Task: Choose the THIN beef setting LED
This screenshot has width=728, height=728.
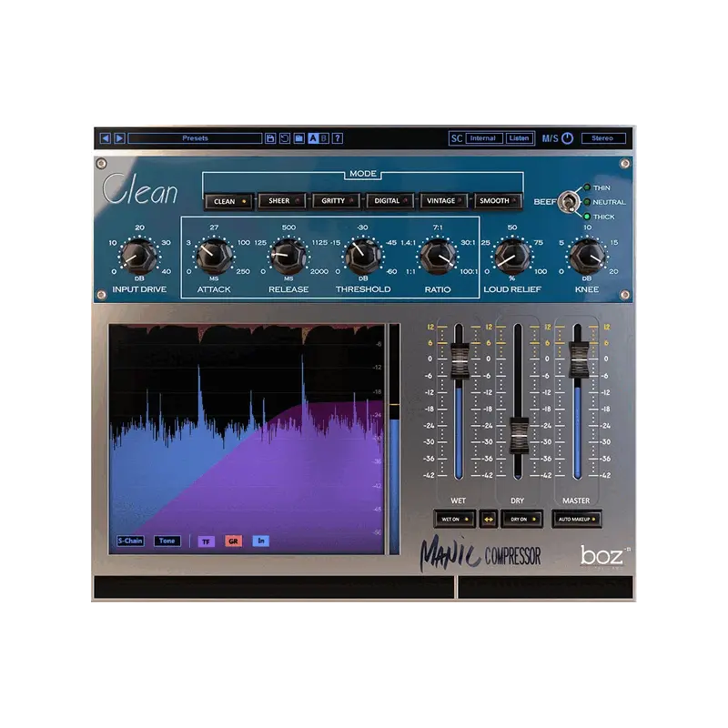Action: pyautogui.click(x=587, y=187)
